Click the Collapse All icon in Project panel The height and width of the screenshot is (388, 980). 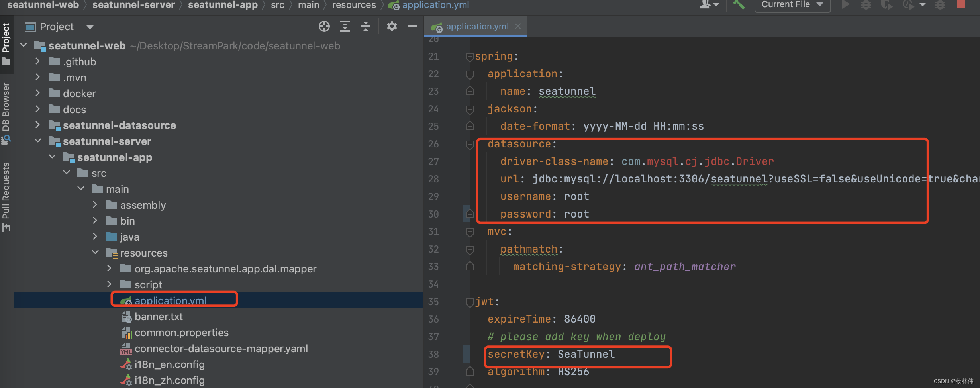pos(366,27)
